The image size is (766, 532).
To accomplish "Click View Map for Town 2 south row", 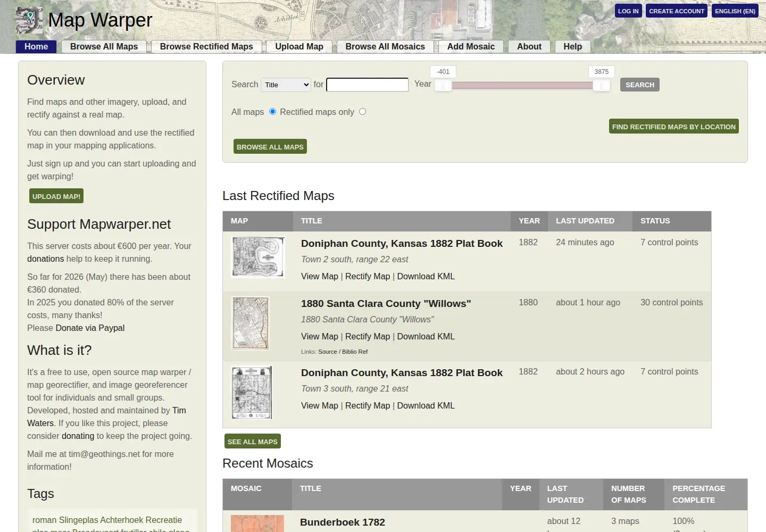I will click(x=319, y=276).
